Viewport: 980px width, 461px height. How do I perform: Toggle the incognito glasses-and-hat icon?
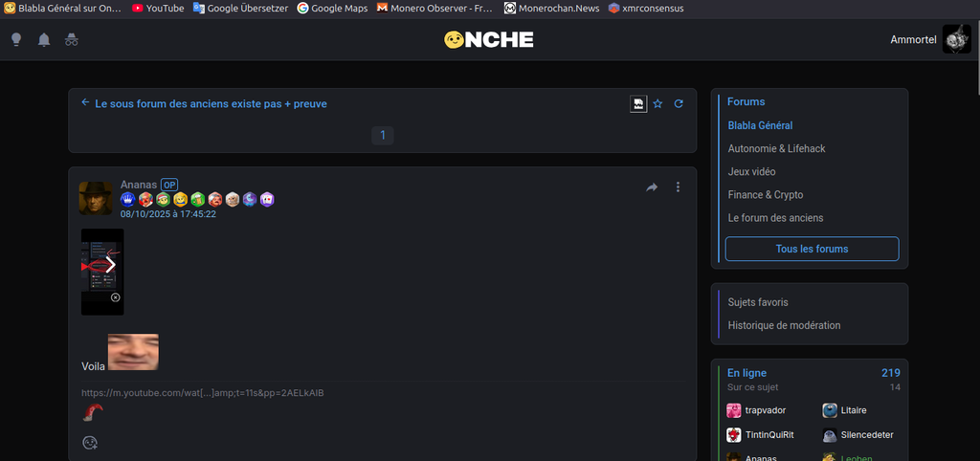pos(71,40)
